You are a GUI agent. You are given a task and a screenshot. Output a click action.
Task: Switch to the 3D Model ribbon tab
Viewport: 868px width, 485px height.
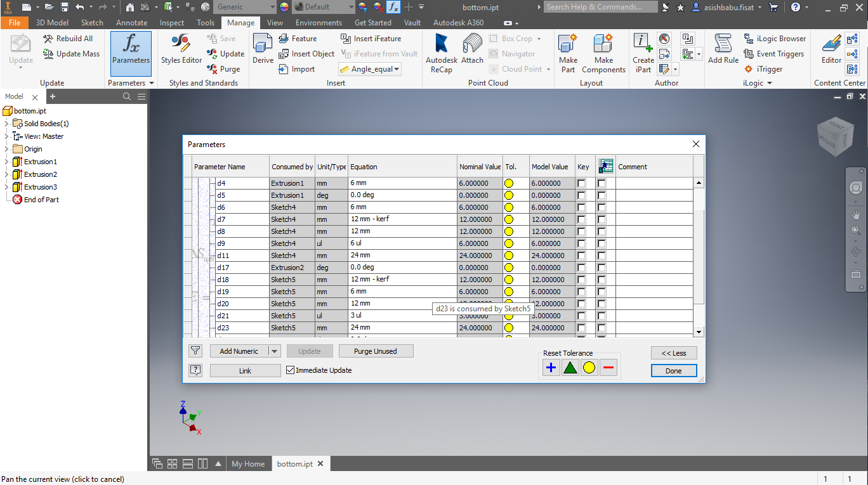[x=52, y=22]
